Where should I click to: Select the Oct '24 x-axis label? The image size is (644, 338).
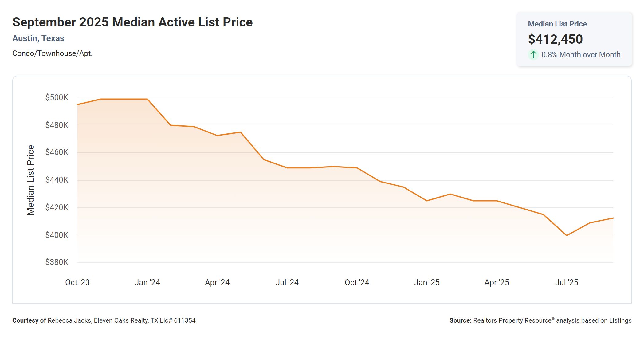pyautogui.click(x=357, y=282)
